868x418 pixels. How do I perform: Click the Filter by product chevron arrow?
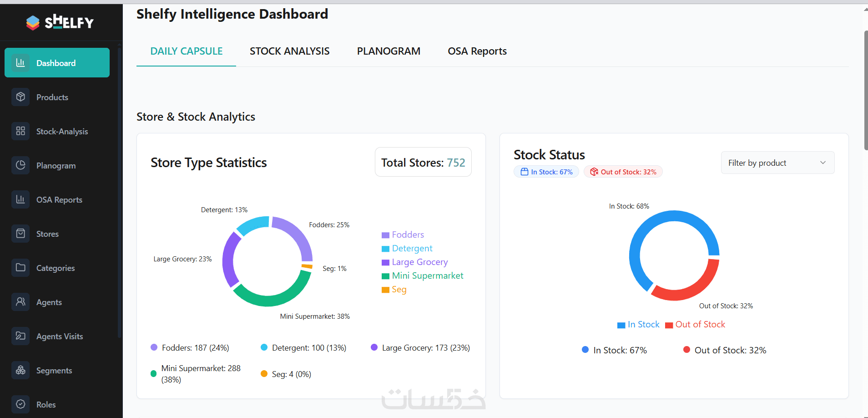click(823, 163)
